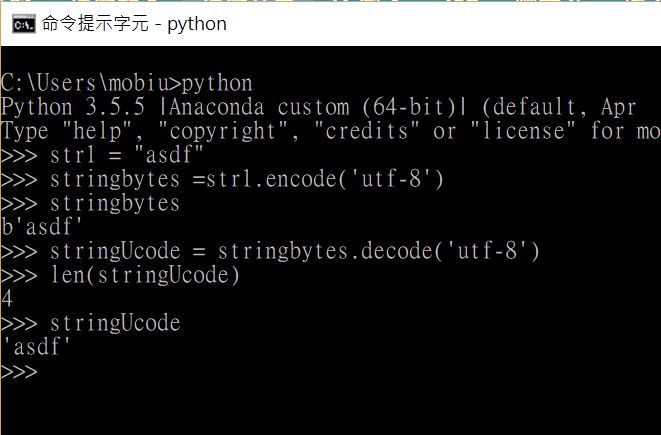Click the 'Type "help", "copyright"' hint line
This screenshot has height=435, width=661.
coord(330,131)
